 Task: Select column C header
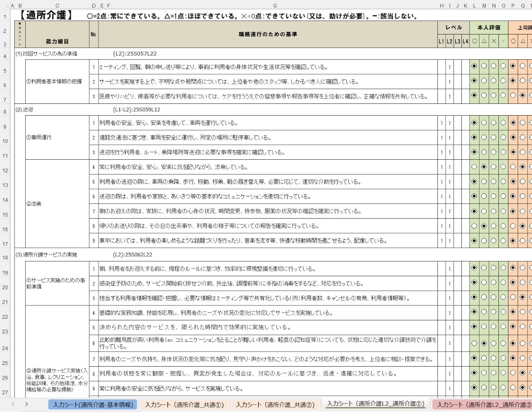click(x=58, y=5)
